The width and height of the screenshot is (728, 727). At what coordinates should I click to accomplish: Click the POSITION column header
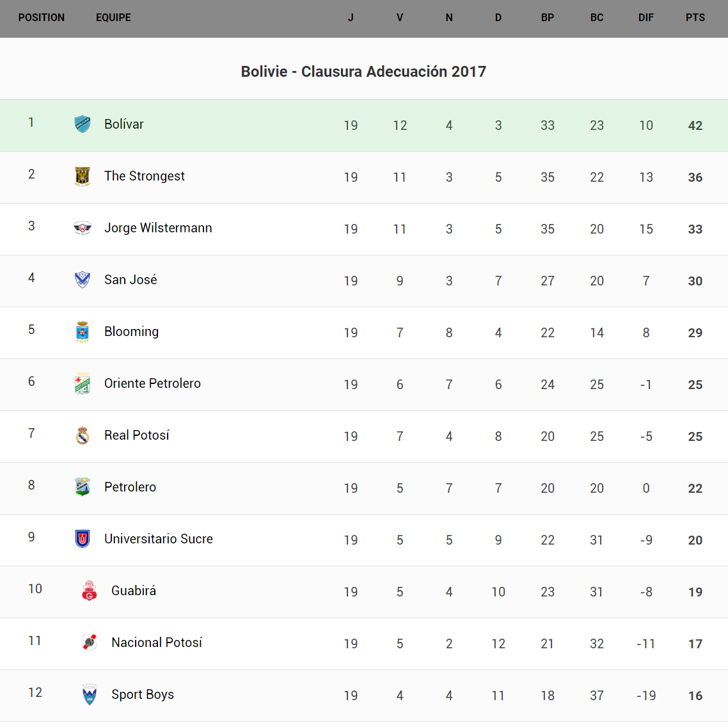click(42, 18)
